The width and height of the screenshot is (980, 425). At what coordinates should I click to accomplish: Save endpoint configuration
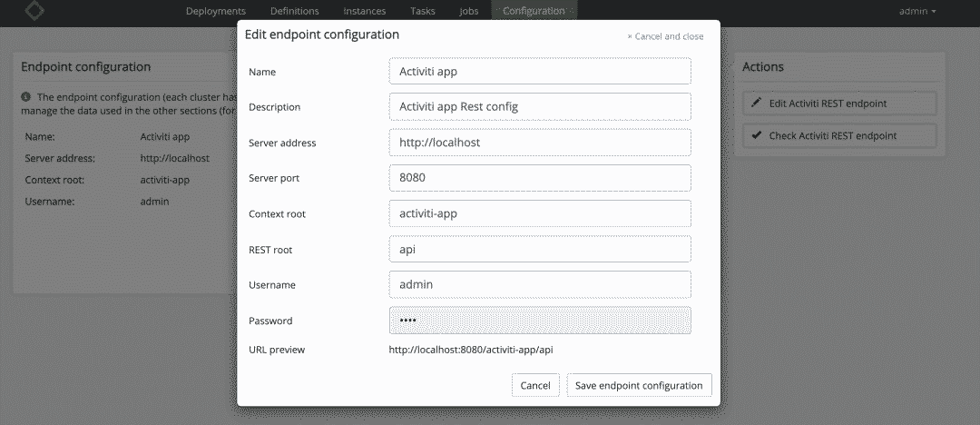pos(639,385)
